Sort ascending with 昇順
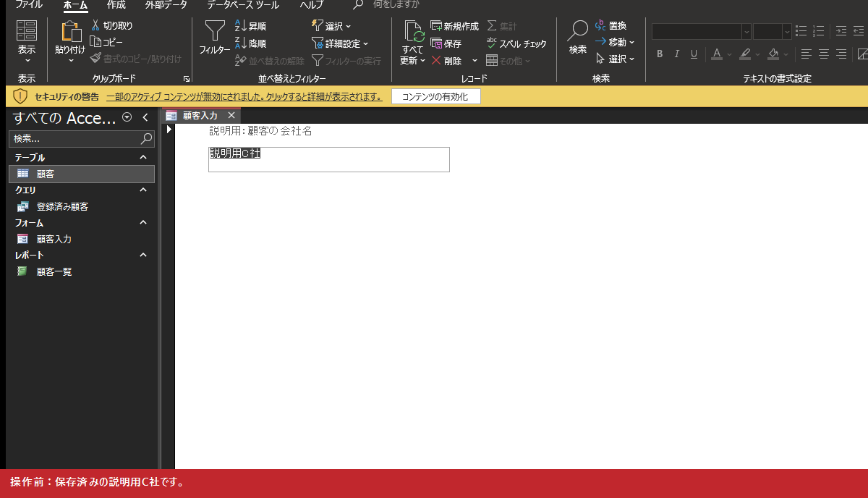 [x=250, y=26]
